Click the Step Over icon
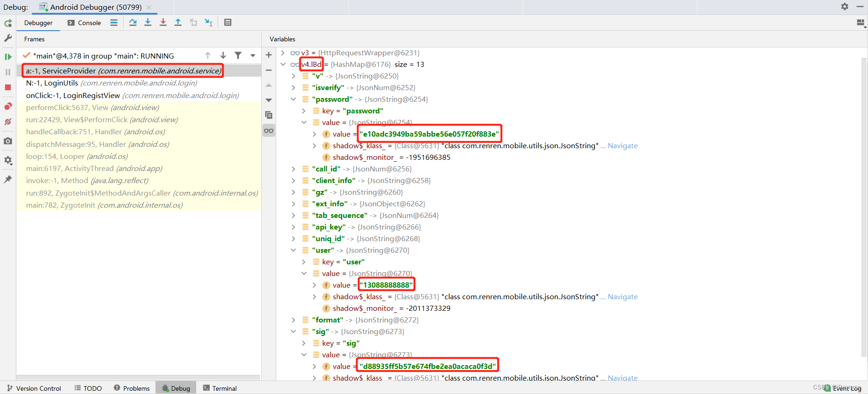The height and width of the screenshot is (394, 868). click(133, 22)
